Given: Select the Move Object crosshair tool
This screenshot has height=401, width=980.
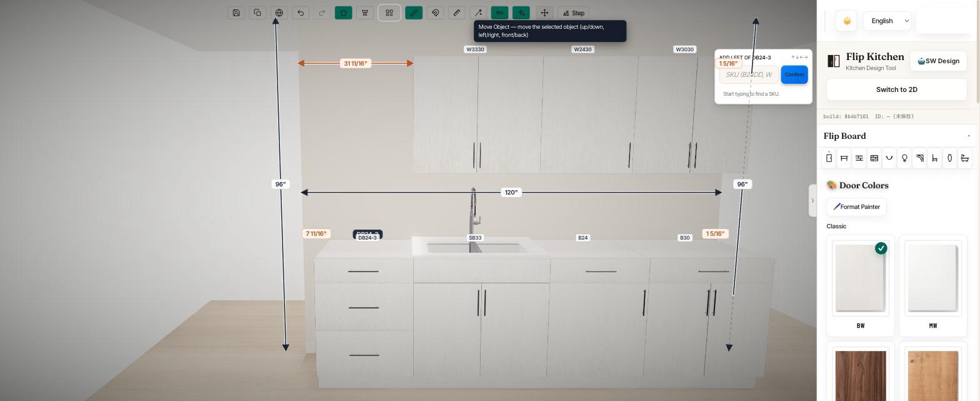Looking at the screenshot, I should [x=544, y=13].
